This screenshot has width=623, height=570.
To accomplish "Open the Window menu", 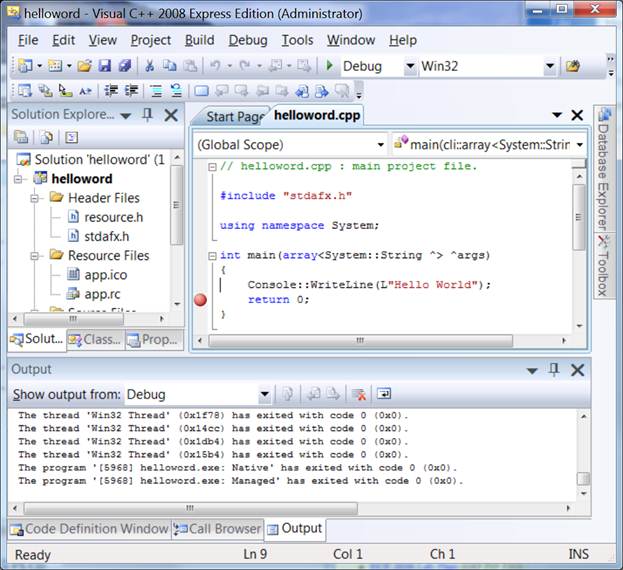I will pyautogui.click(x=351, y=40).
